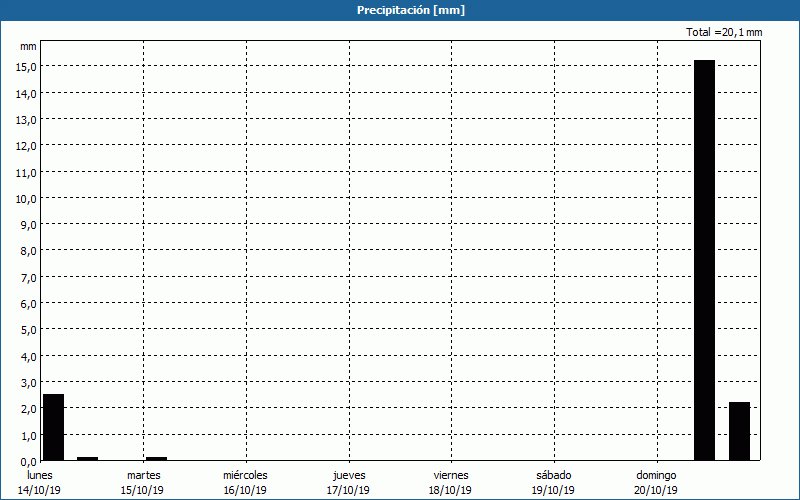This screenshot has width=800, height=500.
Task: Click the first bar on lunes 14/10/19
Action: [54, 428]
